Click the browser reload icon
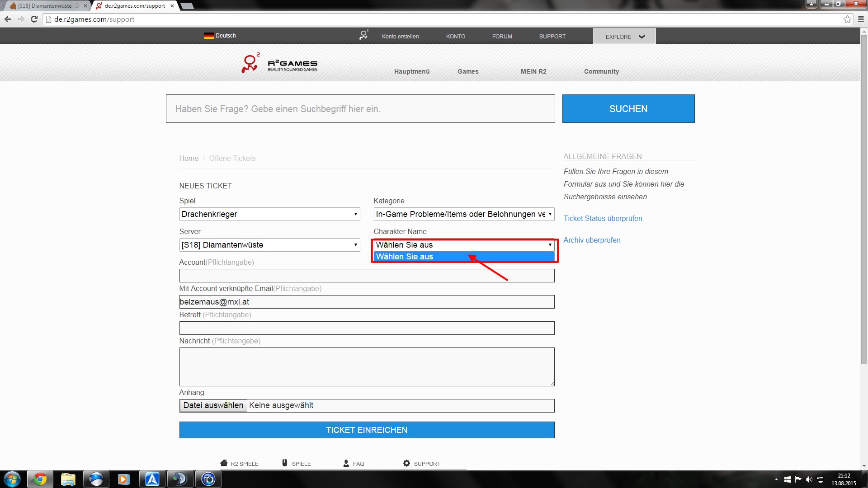This screenshot has height=488, width=868. pos(34,19)
